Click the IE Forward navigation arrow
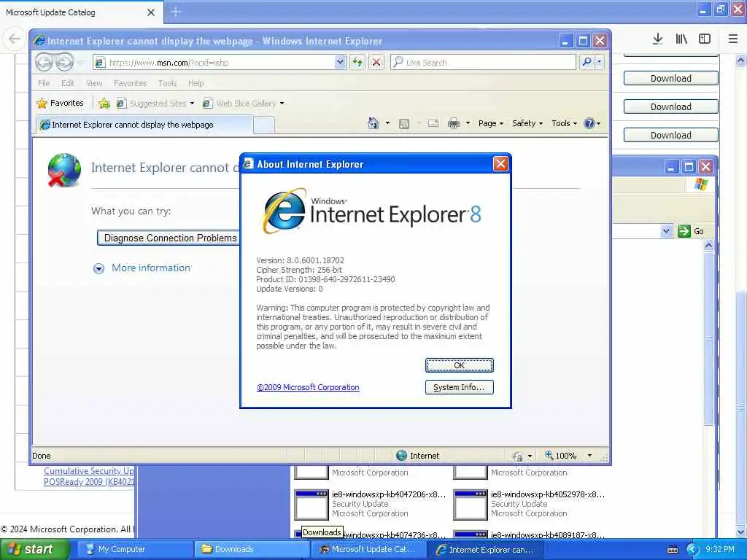Viewport: 747px width, 560px height. [x=64, y=63]
